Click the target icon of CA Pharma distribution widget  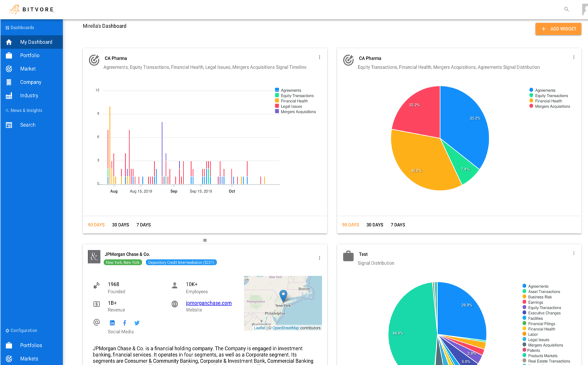[x=348, y=60]
